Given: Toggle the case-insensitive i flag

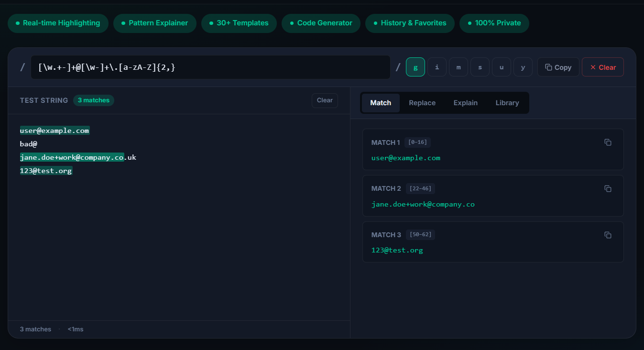Looking at the screenshot, I should pyautogui.click(x=437, y=67).
